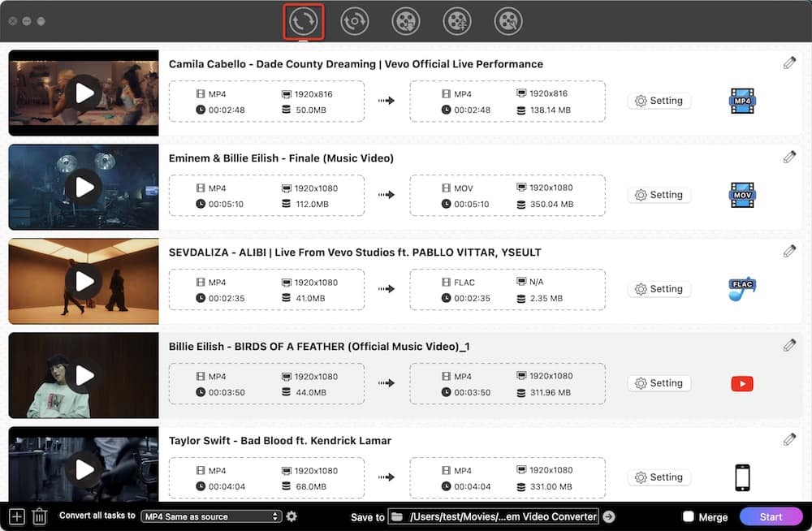Click the arrow next to the output folder path
This screenshot has width=812, height=531.
tap(607, 516)
